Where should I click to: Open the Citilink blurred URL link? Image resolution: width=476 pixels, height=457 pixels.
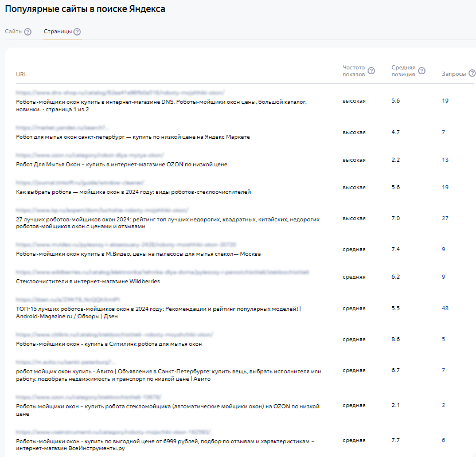tap(114, 334)
